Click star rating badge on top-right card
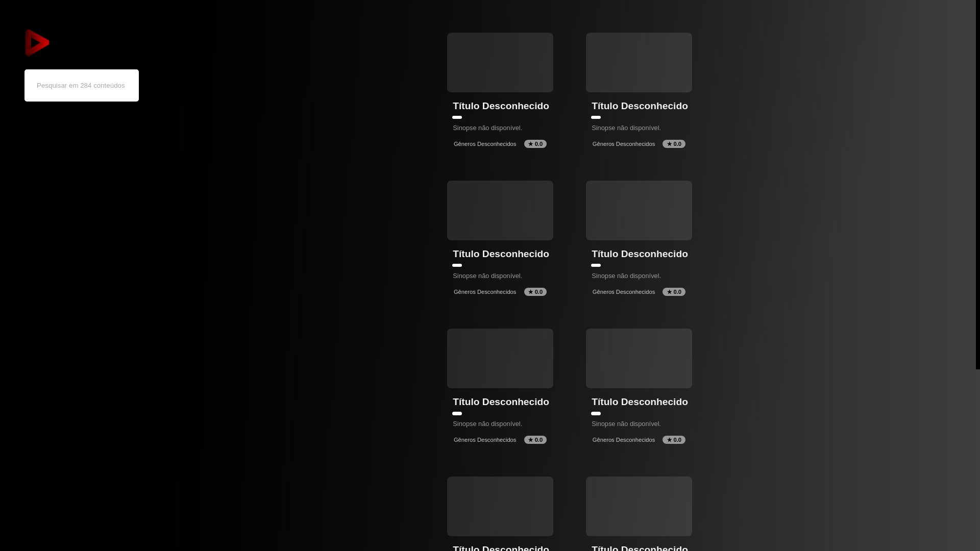The height and width of the screenshot is (551, 980). (x=674, y=144)
